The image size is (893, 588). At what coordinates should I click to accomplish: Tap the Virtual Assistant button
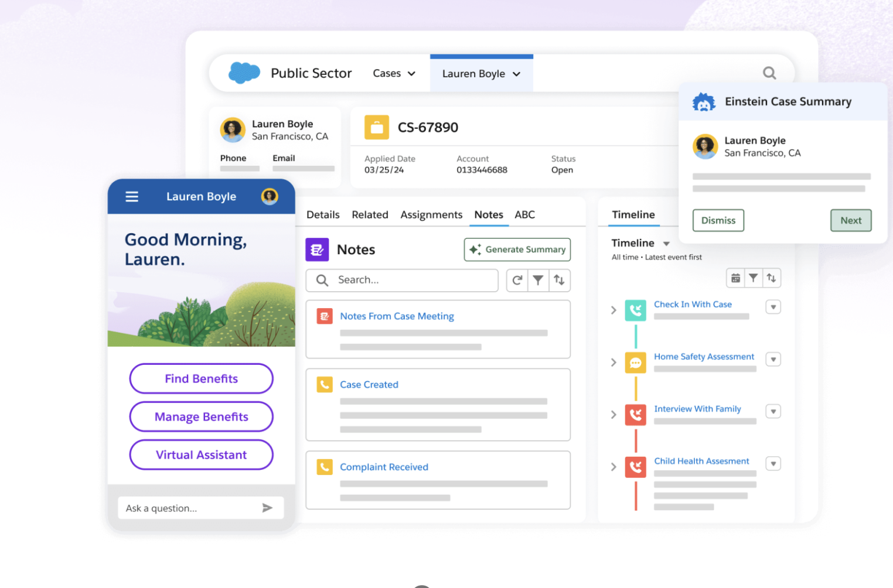[201, 454]
